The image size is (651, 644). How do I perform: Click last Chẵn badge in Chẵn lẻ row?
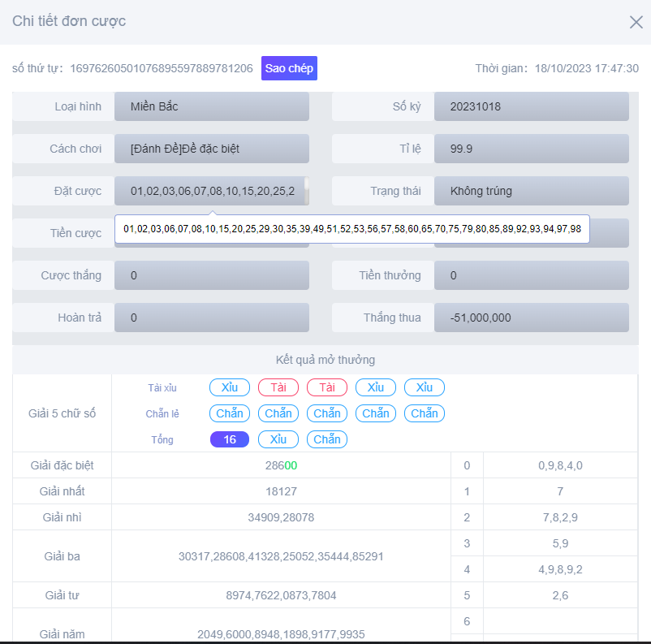425,413
